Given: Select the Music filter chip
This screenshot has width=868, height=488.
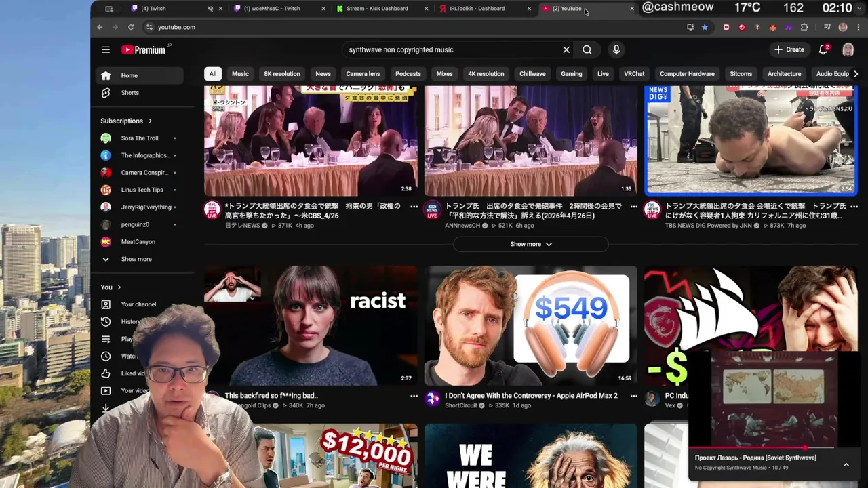Looking at the screenshot, I should coord(240,74).
